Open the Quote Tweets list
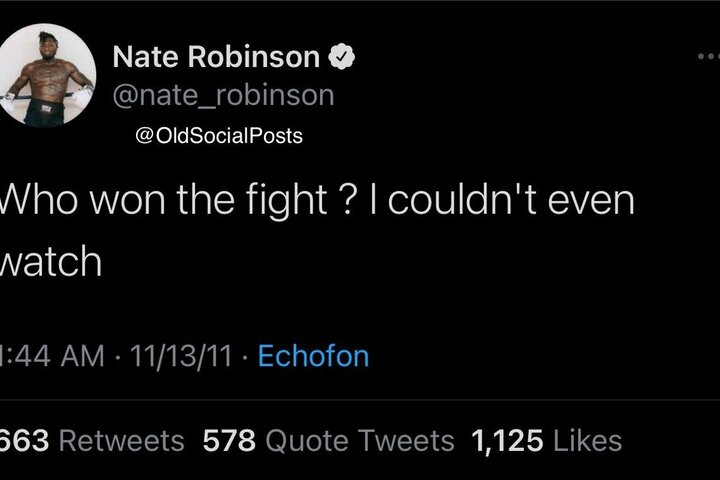The width and height of the screenshot is (720, 480). (361, 440)
